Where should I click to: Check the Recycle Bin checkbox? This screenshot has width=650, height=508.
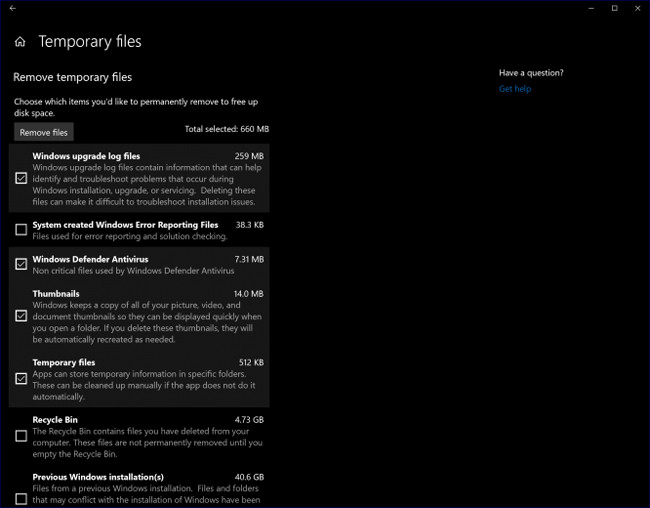(x=21, y=436)
